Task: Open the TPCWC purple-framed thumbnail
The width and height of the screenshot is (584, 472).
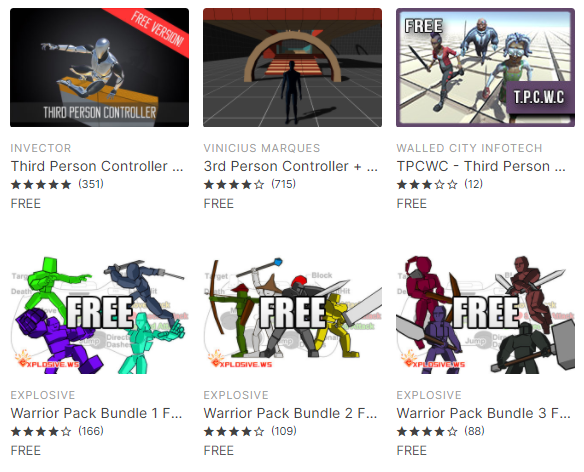Action: click(485, 67)
